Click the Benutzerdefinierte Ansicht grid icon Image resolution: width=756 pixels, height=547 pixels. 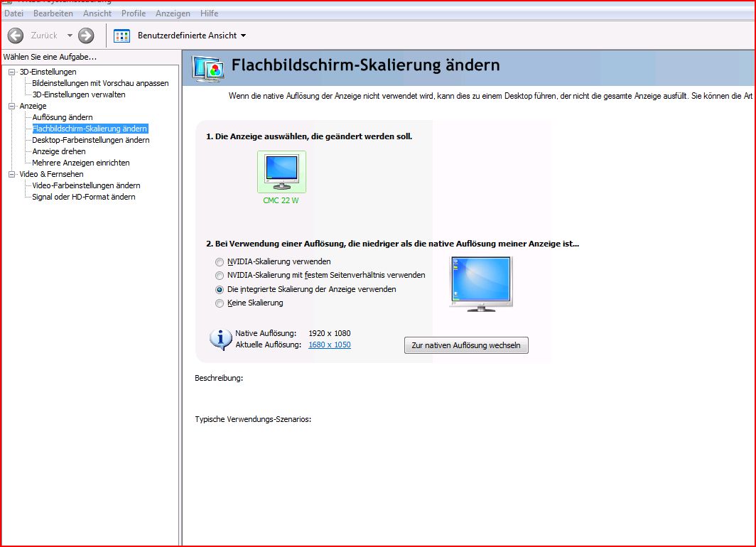pyautogui.click(x=122, y=36)
